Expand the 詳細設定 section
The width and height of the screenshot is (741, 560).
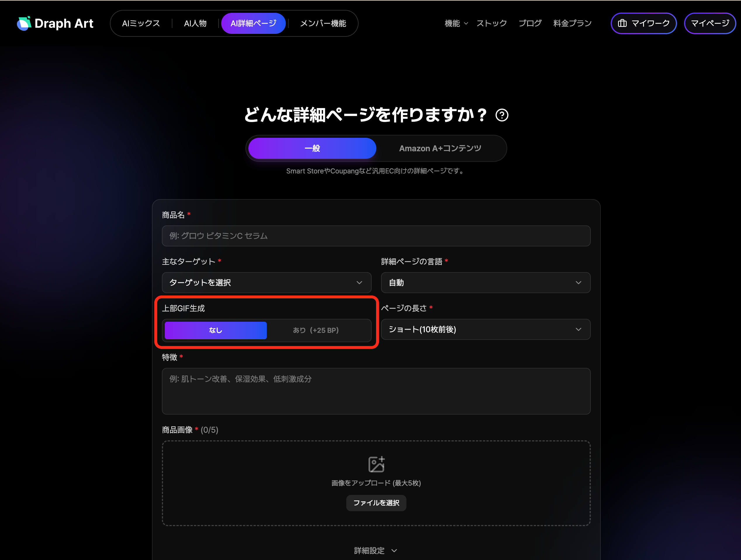376,551
